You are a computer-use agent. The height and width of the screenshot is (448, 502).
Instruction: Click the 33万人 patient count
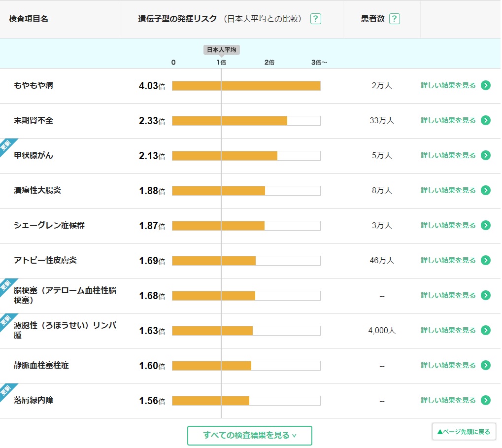pos(383,120)
